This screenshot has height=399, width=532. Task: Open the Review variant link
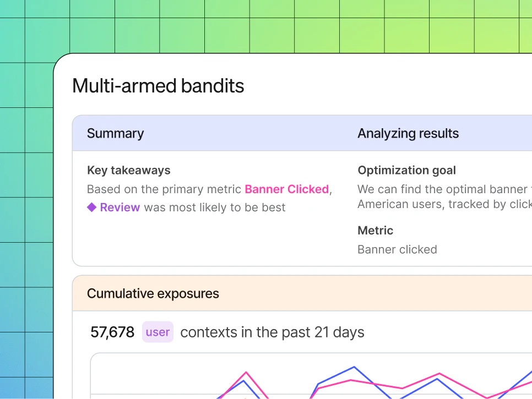(x=120, y=207)
